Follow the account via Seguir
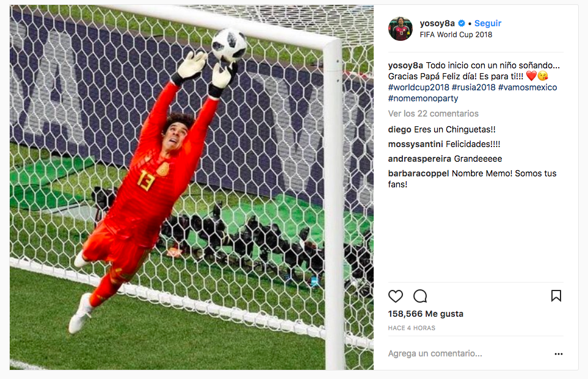Screen dimensions: 588x379 (487, 23)
